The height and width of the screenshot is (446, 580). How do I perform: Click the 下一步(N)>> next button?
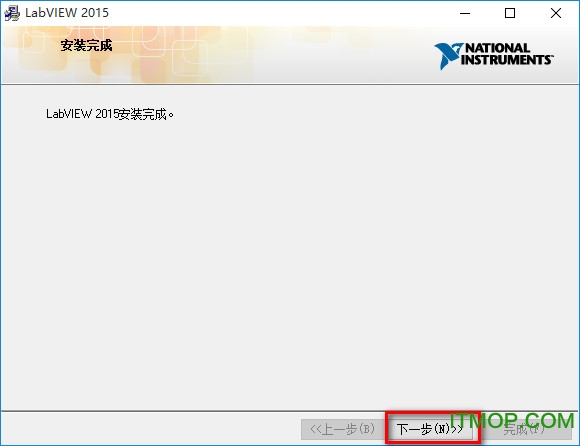430,429
